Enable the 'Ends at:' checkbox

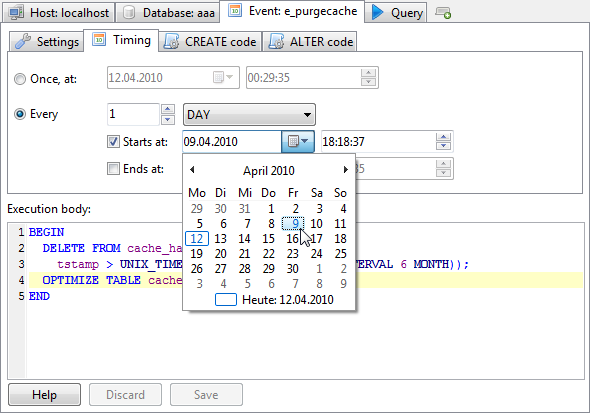[x=113, y=169]
